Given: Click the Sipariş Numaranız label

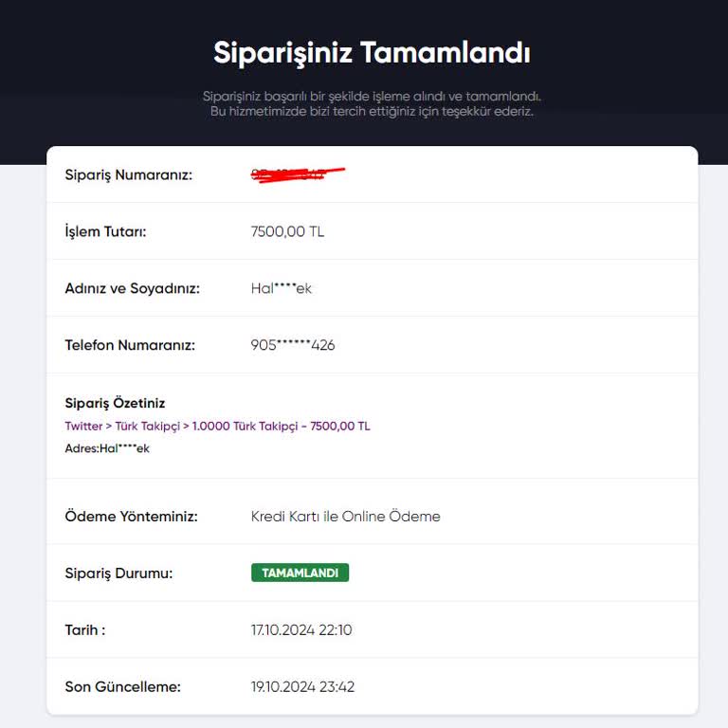Looking at the screenshot, I should [128, 174].
